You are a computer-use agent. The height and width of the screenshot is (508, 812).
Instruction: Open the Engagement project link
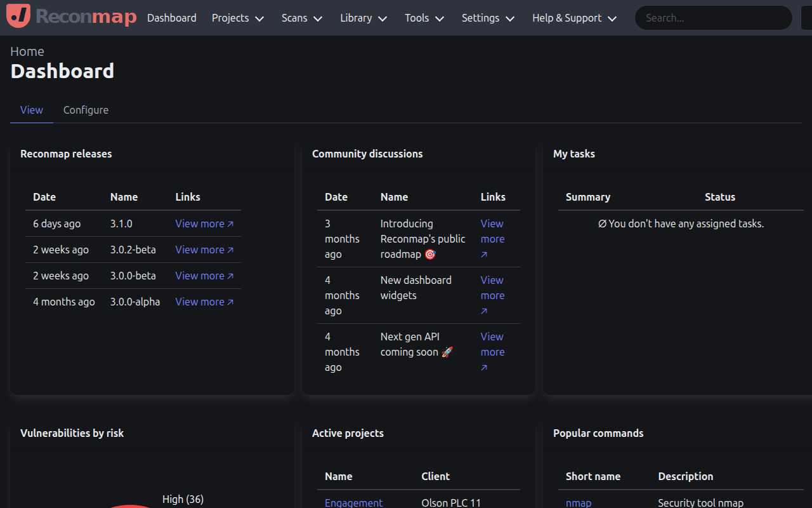[353, 502]
